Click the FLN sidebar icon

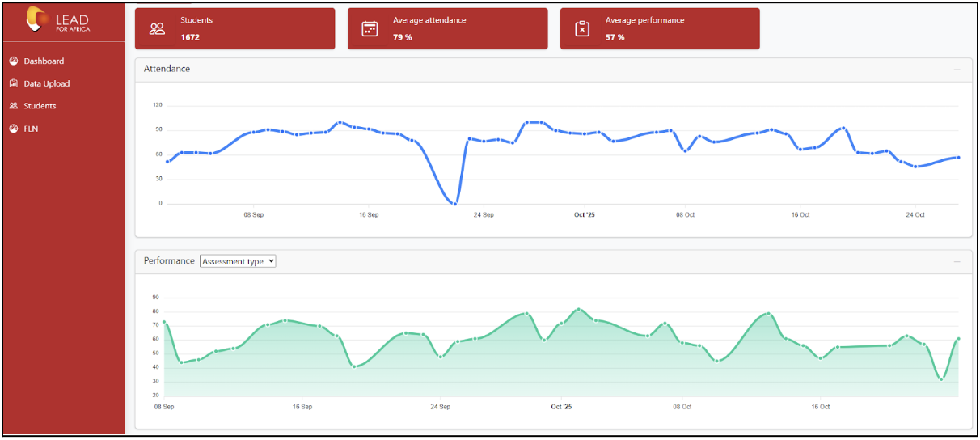(14, 129)
